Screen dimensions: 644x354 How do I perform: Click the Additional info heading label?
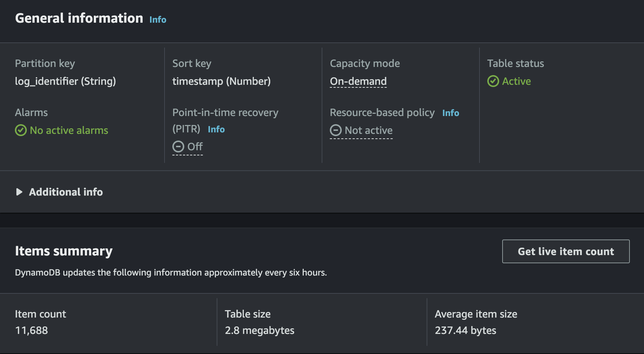tap(66, 192)
